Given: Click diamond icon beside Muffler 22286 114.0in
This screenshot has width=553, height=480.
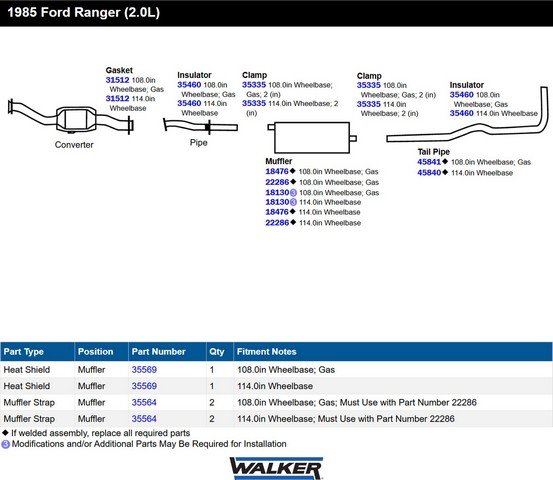Looking at the screenshot, I should coord(293,222).
